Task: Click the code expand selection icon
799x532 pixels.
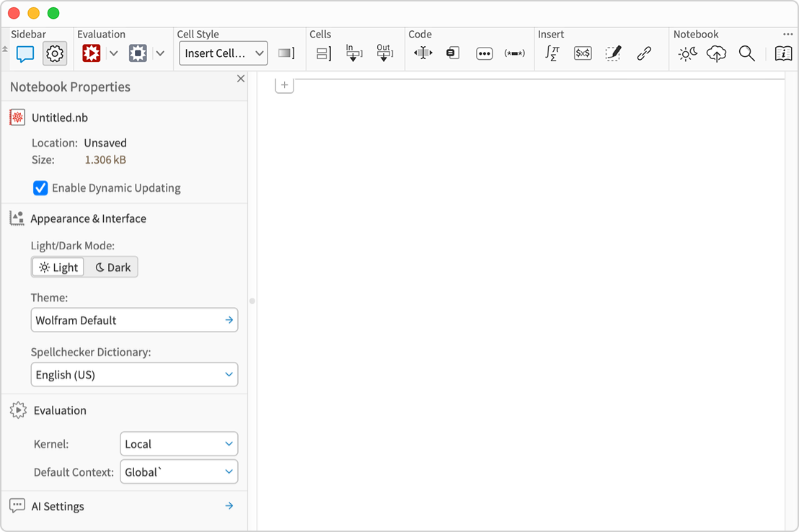Action: click(423, 53)
